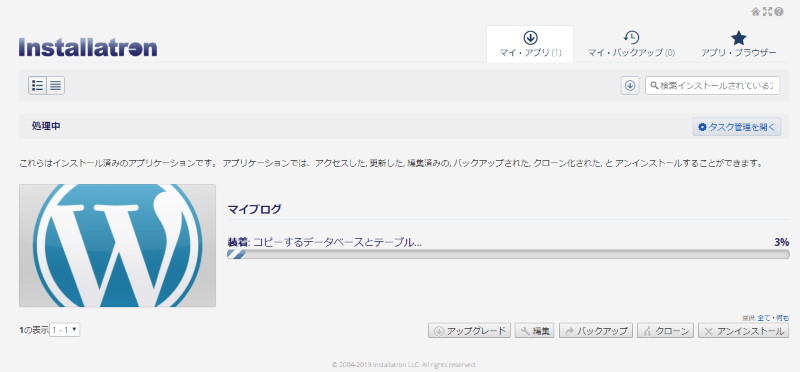Open the アプリ・ブラウザー star tab

pos(738,44)
